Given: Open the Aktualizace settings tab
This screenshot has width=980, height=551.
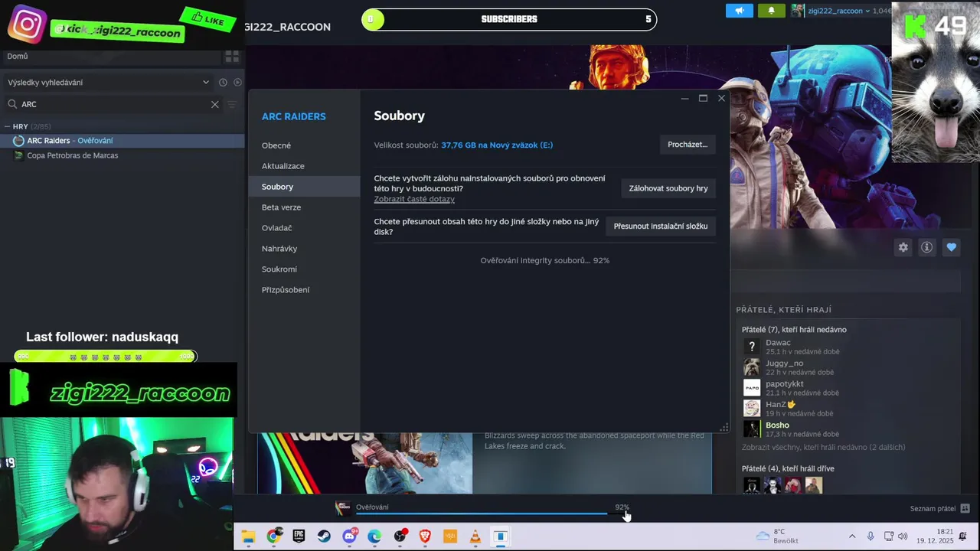Looking at the screenshot, I should click(283, 166).
